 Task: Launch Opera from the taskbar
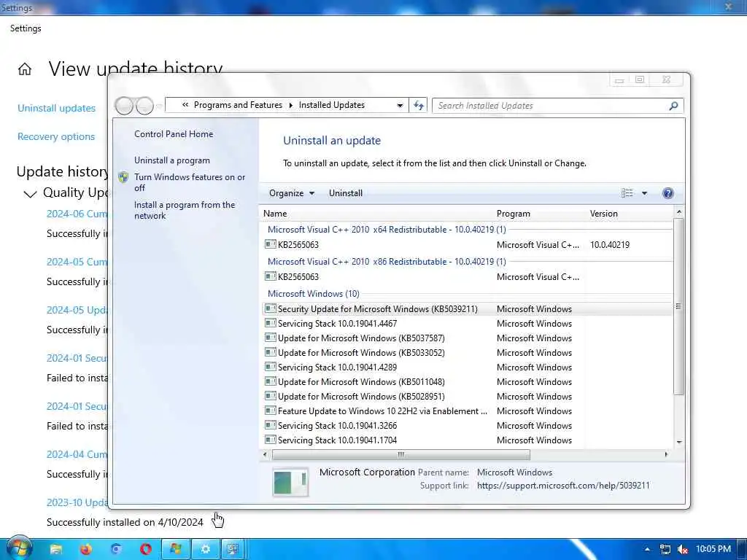pos(146,549)
